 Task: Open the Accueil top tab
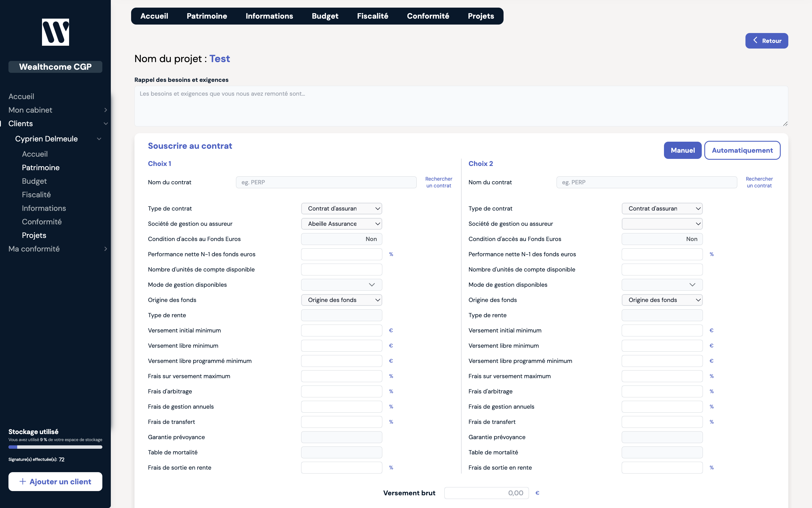[154, 16]
